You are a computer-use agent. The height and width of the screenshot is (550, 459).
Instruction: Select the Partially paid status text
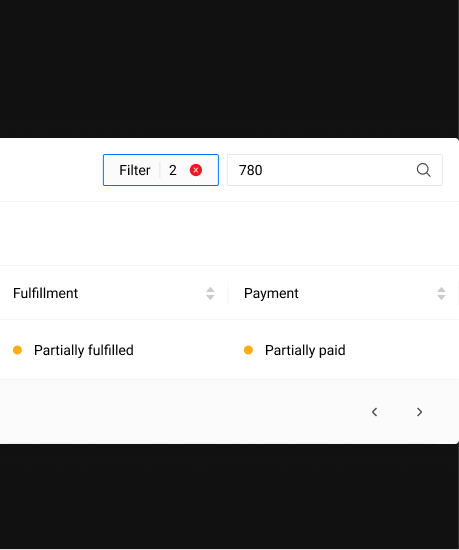[305, 350]
